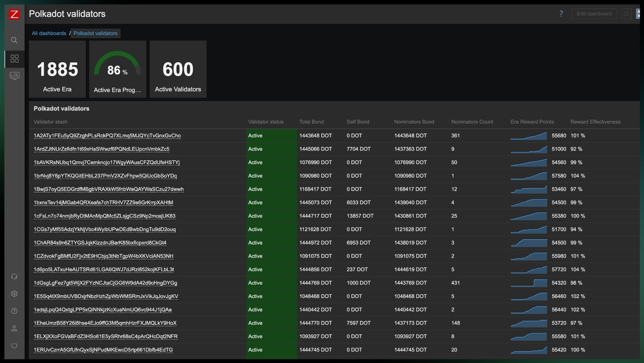The width and height of the screenshot is (644, 363).
Task: Open dashboard help via the ? icon
Action: [561, 14]
